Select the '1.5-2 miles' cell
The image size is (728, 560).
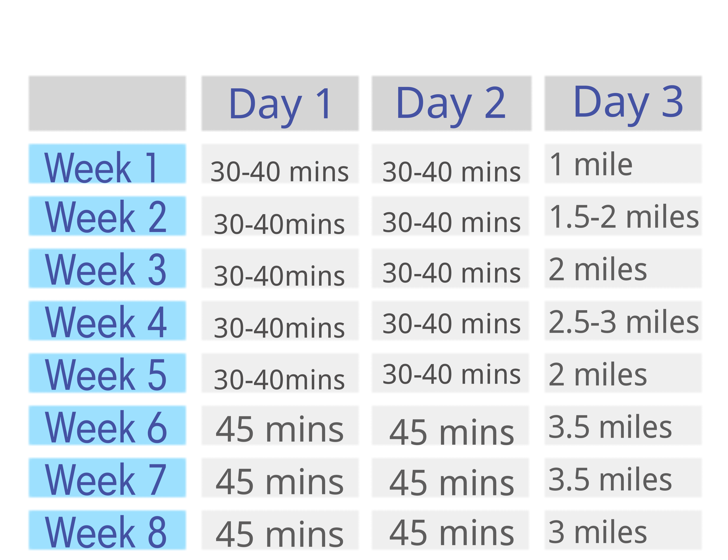tap(623, 216)
